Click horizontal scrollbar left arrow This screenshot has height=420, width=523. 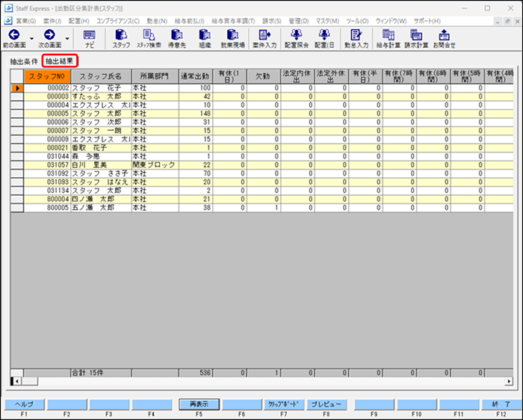[x=17, y=381]
